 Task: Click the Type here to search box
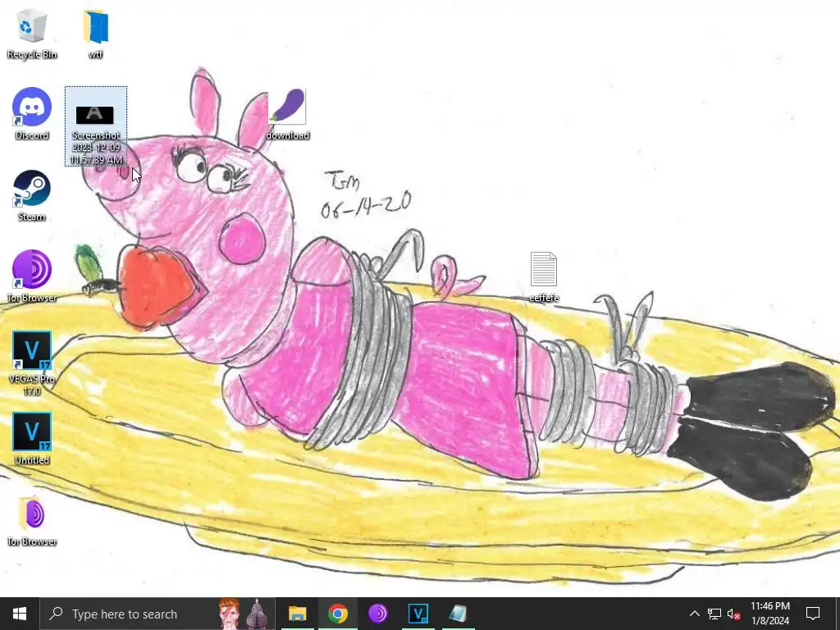pos(157,614)
